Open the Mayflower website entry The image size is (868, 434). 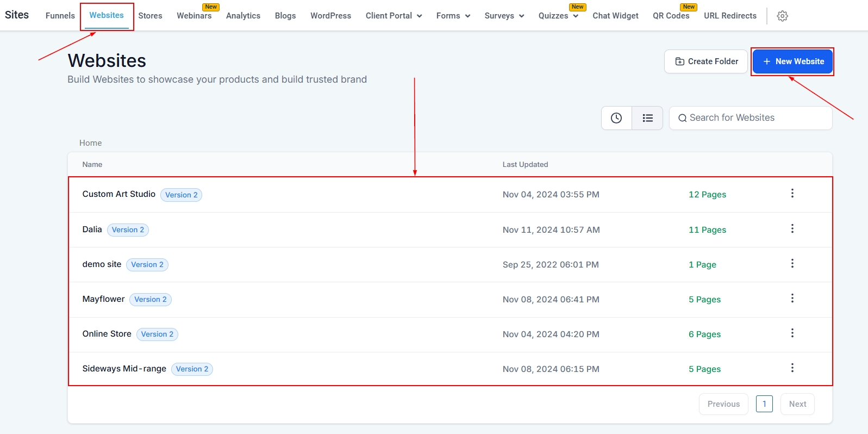[x=103, y=299]
